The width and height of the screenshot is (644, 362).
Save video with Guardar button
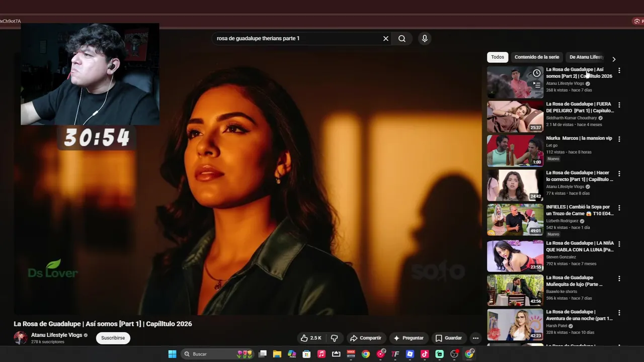448,338
